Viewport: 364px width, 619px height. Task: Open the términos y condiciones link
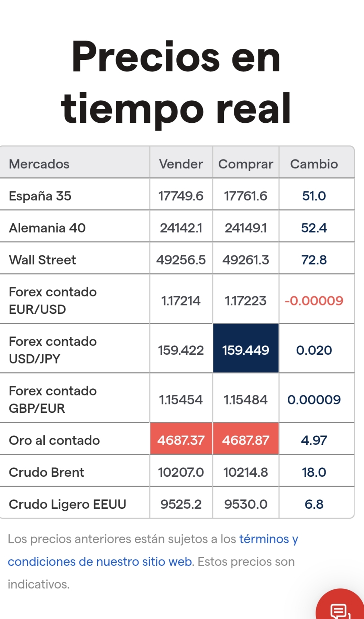pyautogui.click(x=153, y=550)
